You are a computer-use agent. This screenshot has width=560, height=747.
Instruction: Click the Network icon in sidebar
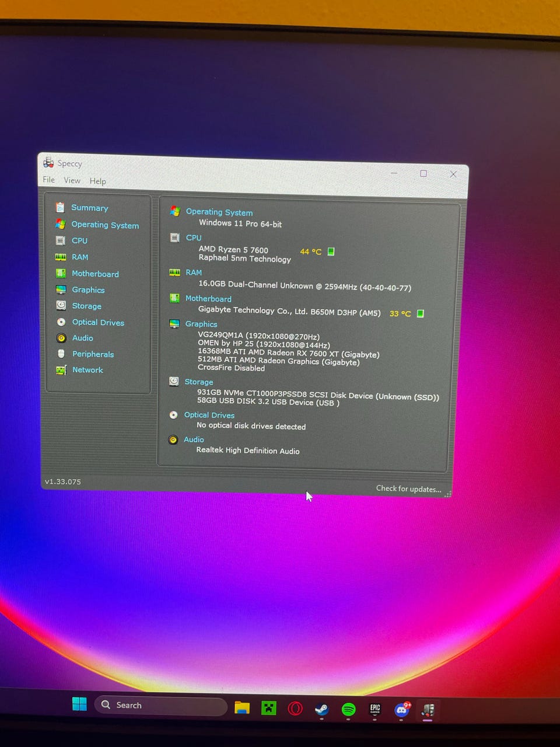61,370
